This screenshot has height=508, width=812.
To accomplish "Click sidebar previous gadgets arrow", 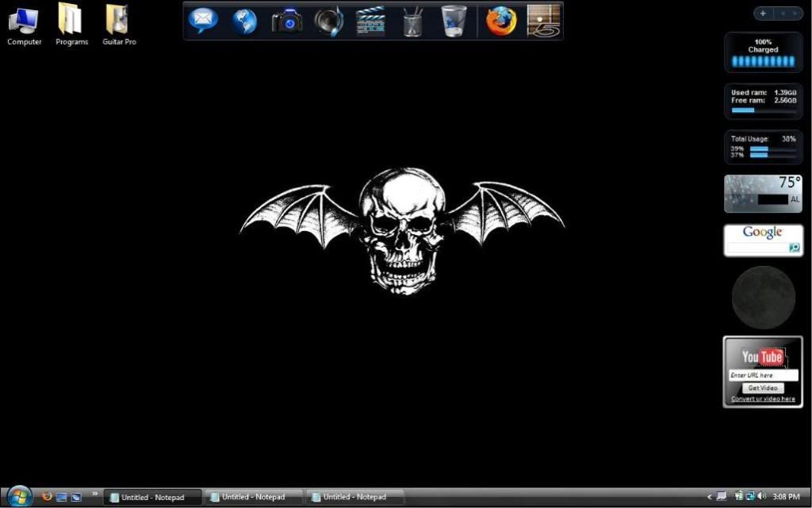I will point(783,13).
